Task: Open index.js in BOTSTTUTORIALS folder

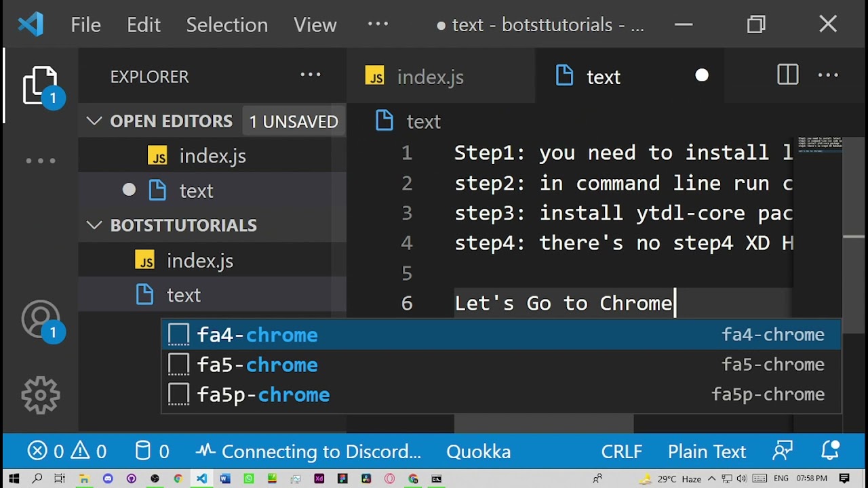Action: [x=212, y=260]
